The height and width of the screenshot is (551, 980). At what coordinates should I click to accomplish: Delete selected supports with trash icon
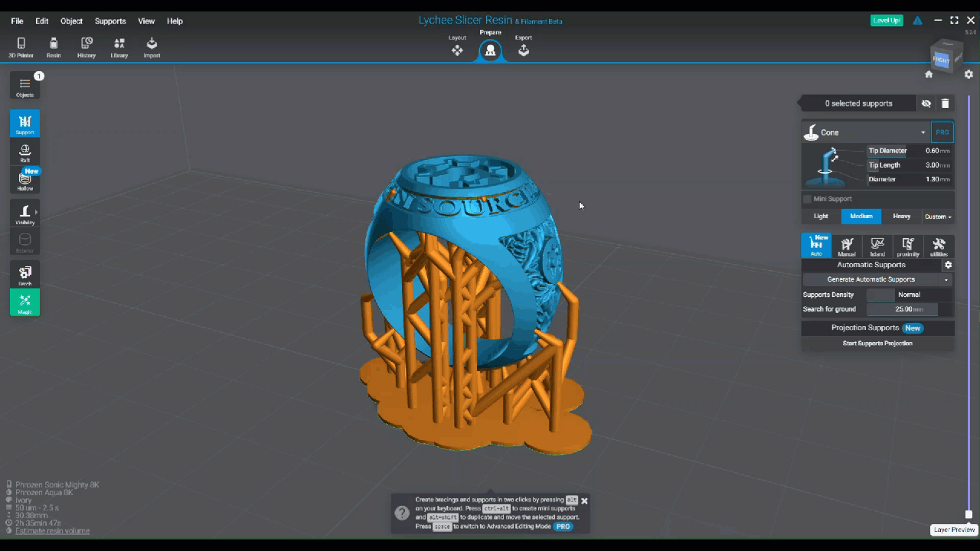click(x=945, y=103)
